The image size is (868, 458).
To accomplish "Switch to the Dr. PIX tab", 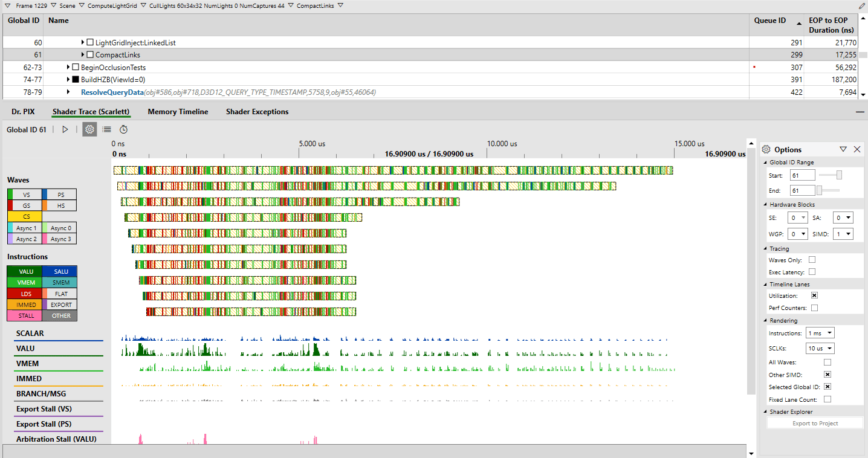I will click(24, 112).
